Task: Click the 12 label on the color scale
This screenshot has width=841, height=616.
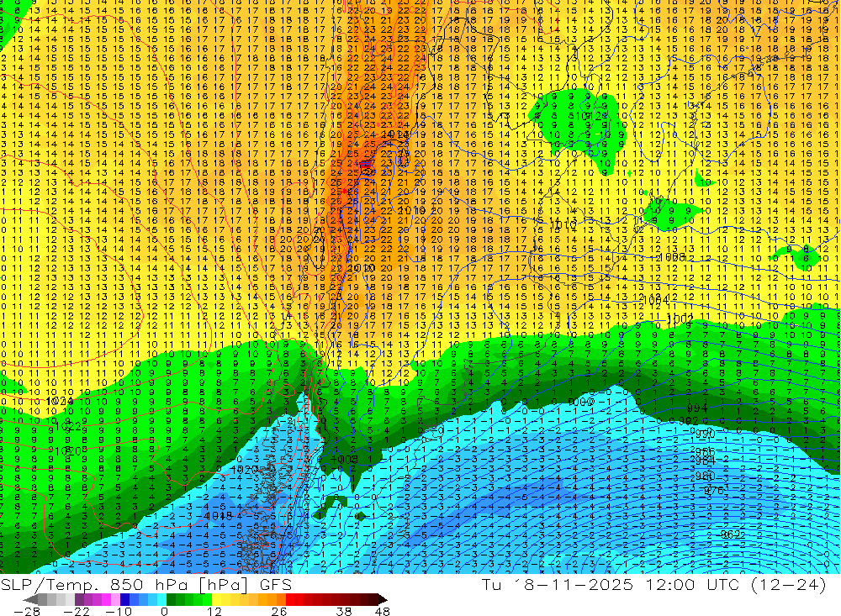Action: [x=214, y=611]
